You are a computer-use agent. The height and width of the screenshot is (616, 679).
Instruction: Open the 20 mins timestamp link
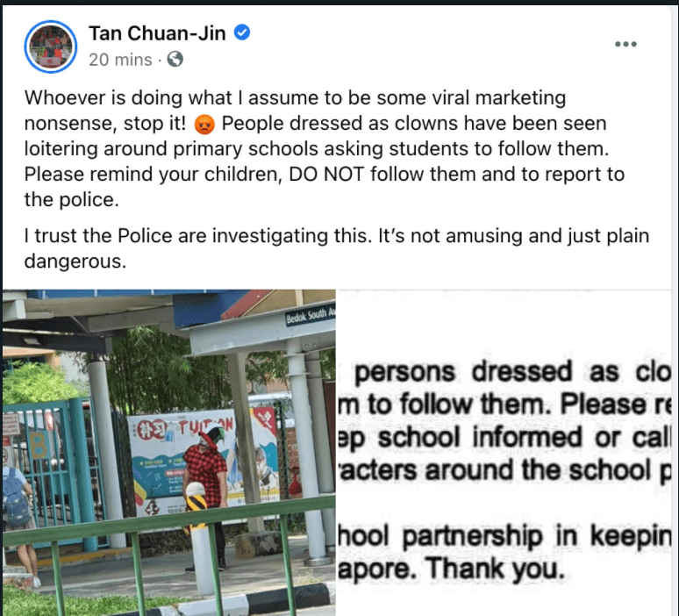120,60
